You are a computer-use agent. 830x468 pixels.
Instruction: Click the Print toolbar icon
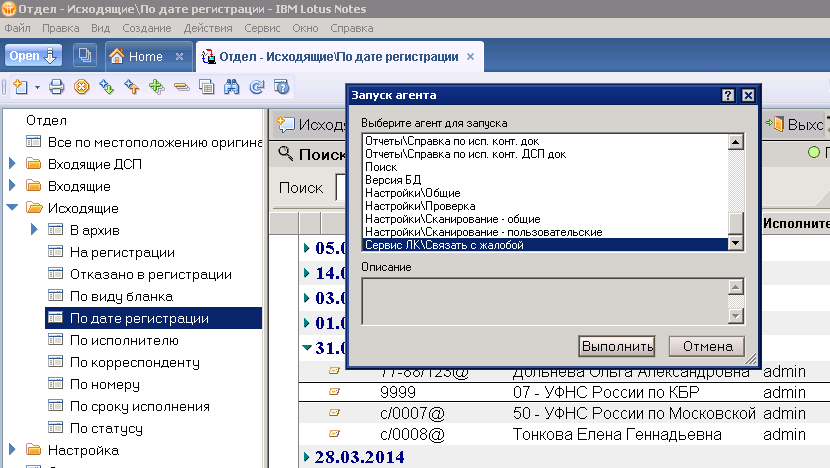point(57,87)
